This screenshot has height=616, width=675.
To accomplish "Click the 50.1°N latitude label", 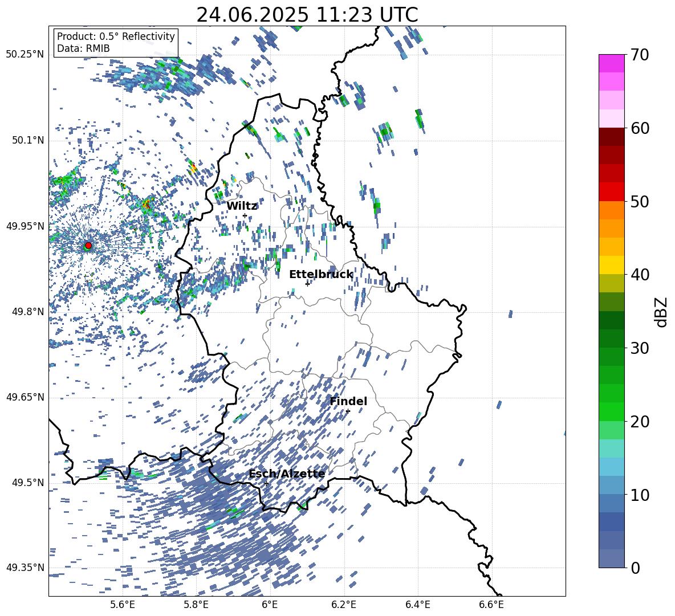I will (28, 140).
